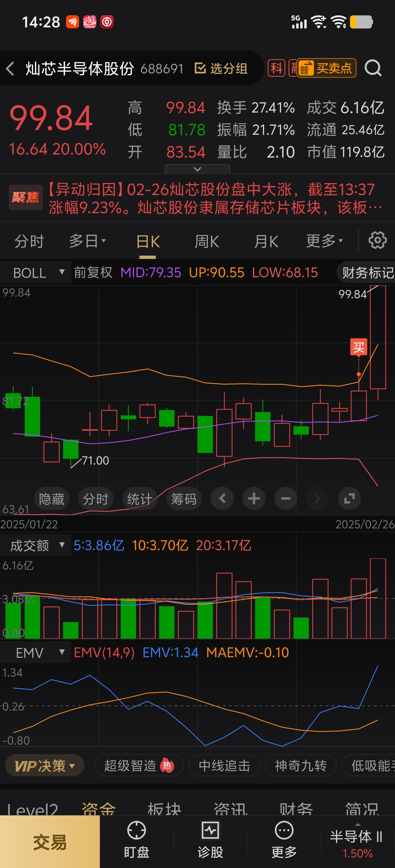Open the 板块 tab
395x868 pixels.
point(165,809)
